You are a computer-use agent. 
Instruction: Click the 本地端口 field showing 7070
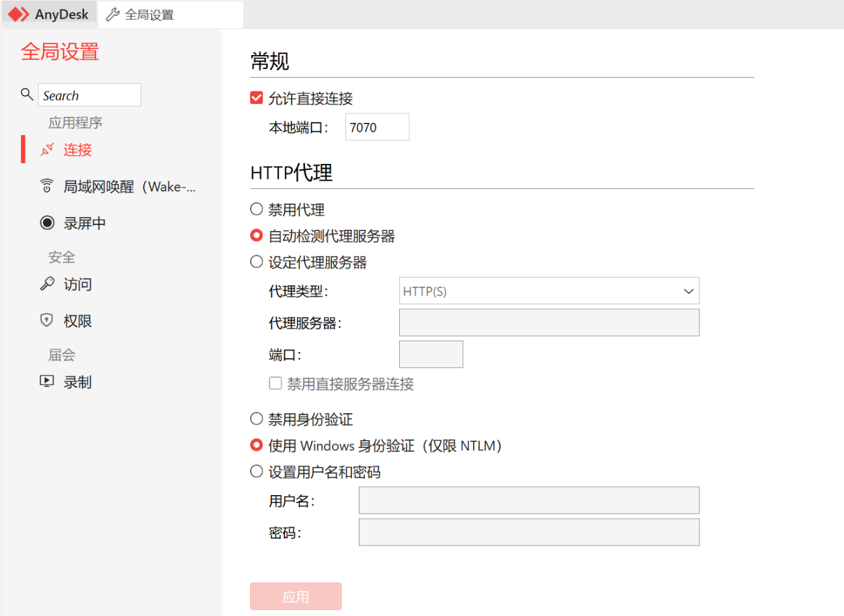click(x=377, y=127)
